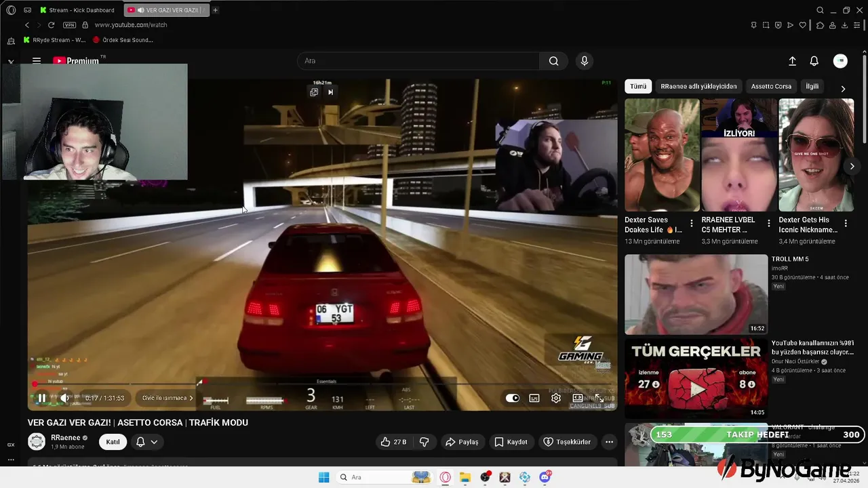This screenshot has width=868, height=488.
Task: Reload the page in browser
Action: 51,25
